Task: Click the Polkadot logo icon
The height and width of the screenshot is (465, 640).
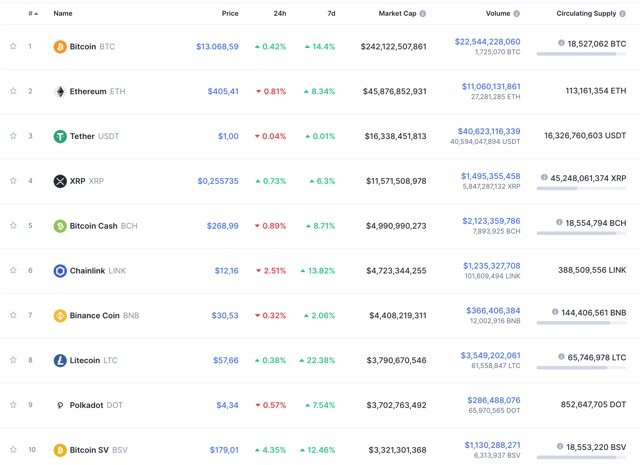Action: point(60,405)
